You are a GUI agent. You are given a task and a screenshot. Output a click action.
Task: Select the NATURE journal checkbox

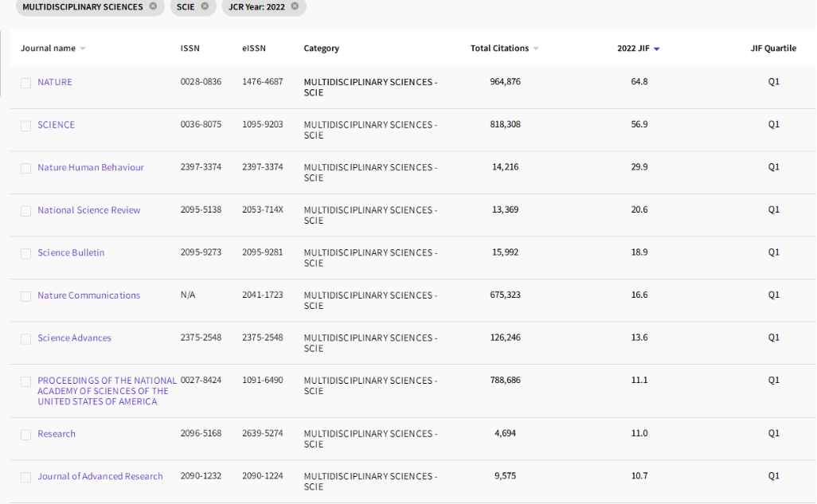(26, 83)
